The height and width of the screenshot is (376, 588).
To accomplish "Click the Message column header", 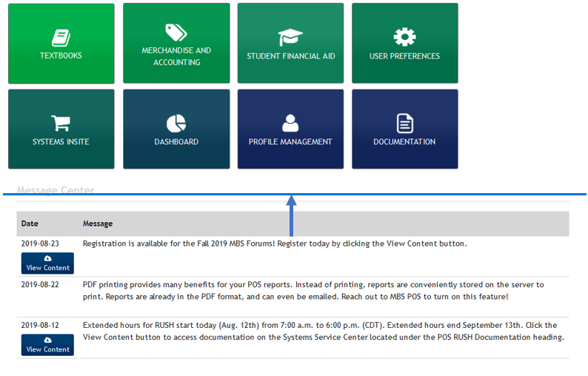I will [x=98, y=224].
